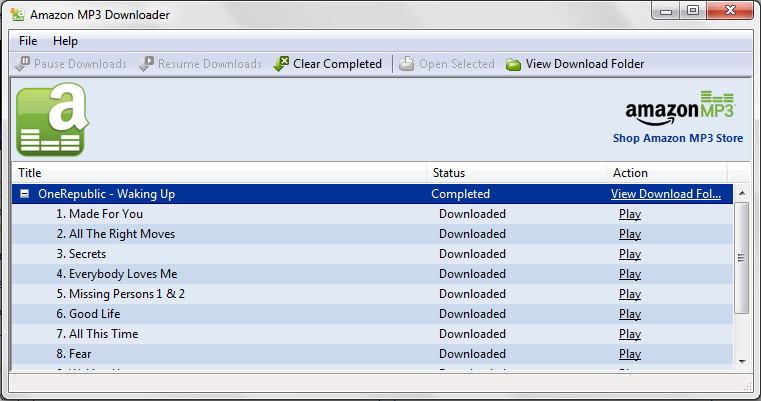Click the Resume Downloads arrow icon
761x401 pixels.
pyautogui.click(x=146, y=64)
